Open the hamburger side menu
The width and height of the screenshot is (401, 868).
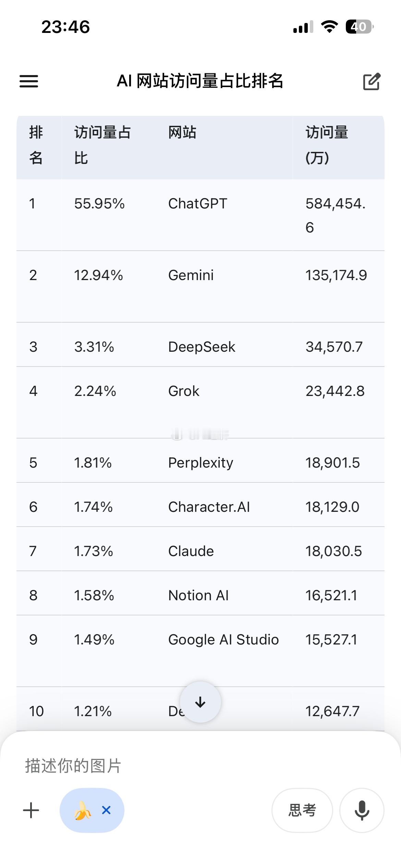coord(29,81)
